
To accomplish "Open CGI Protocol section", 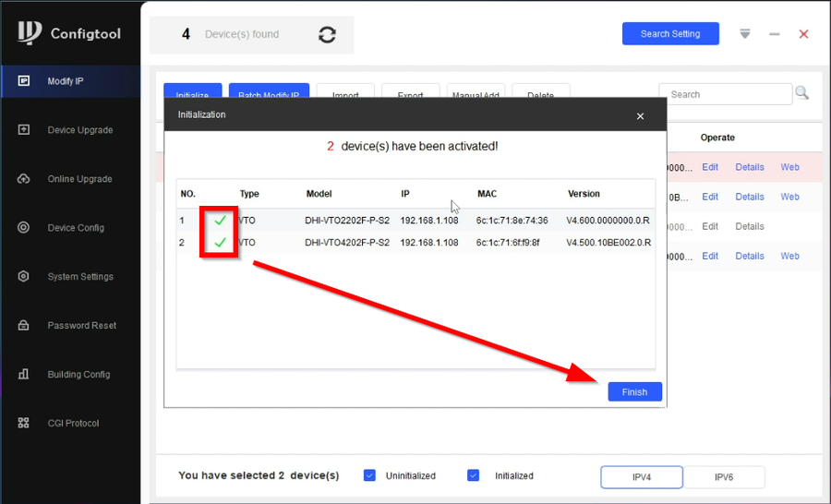I will pyautogui.click(x=71, y=423).
